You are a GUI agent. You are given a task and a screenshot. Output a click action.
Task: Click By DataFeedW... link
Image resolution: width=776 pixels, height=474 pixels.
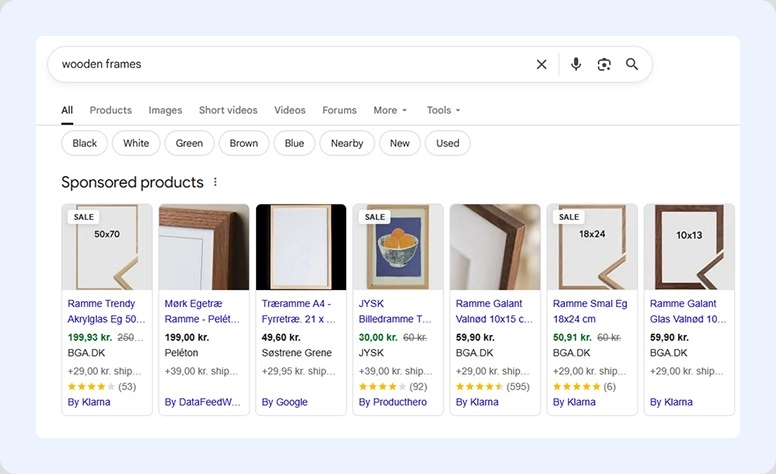202,402
